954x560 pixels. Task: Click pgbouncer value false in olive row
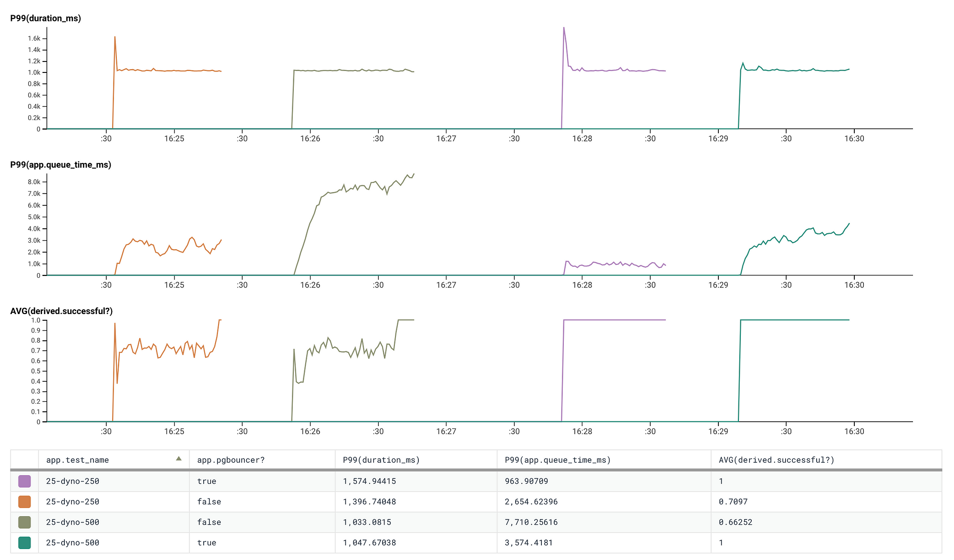click(x=209, y=522)
